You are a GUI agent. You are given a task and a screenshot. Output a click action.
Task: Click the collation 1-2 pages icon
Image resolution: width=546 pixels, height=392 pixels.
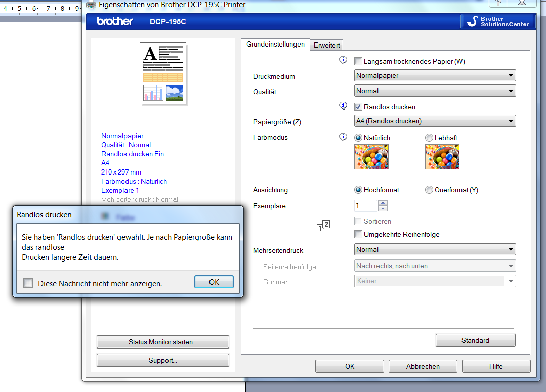pos(323,226)
